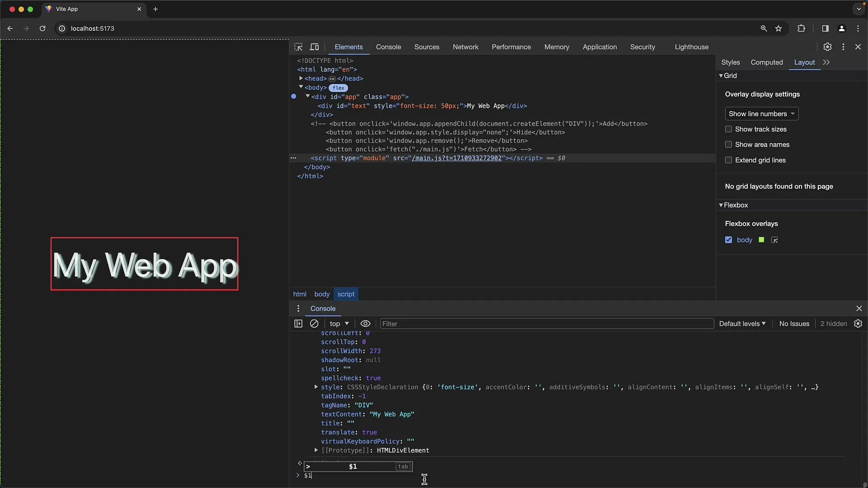Collapse the Flexbox section
Screen dimensions: 868x488
pos(721,205)
